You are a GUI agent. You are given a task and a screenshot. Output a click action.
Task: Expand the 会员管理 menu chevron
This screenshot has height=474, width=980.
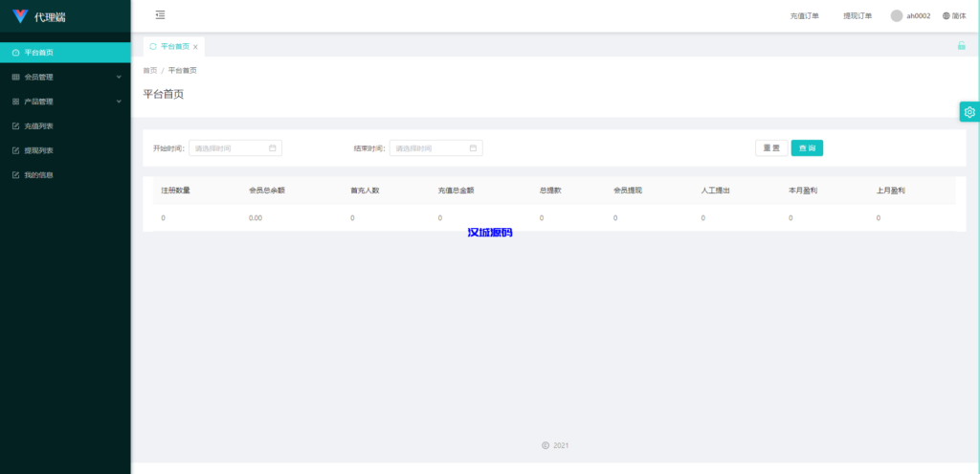[119, 77]
